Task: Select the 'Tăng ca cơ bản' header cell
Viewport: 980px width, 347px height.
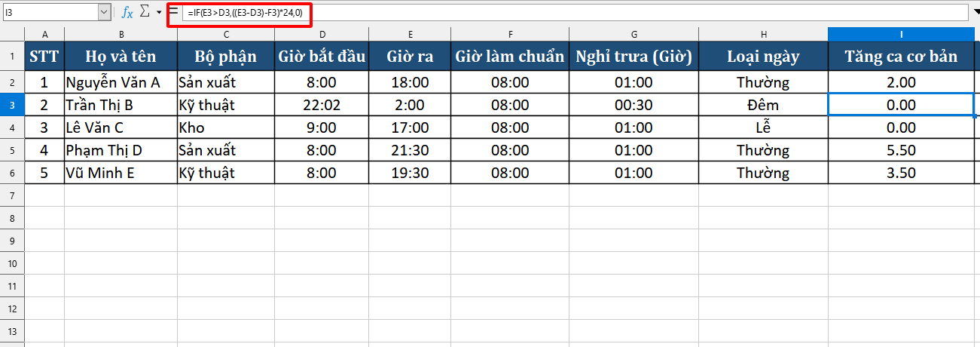Action: point(901,57)
